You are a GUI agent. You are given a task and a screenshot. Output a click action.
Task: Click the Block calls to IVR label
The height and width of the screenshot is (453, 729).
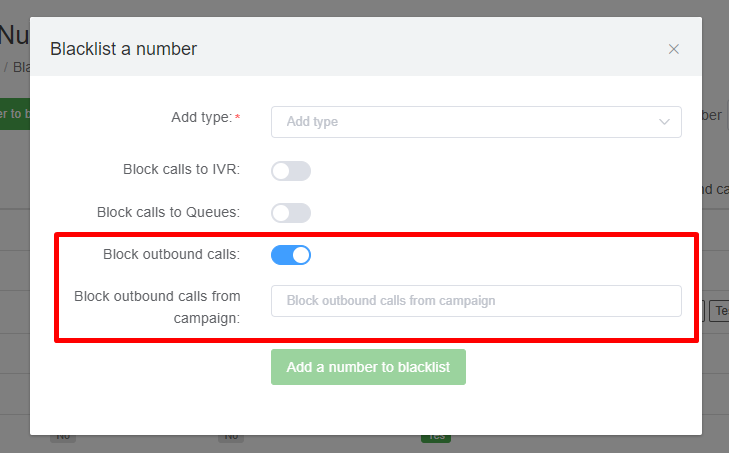click(x=181, y=170)
